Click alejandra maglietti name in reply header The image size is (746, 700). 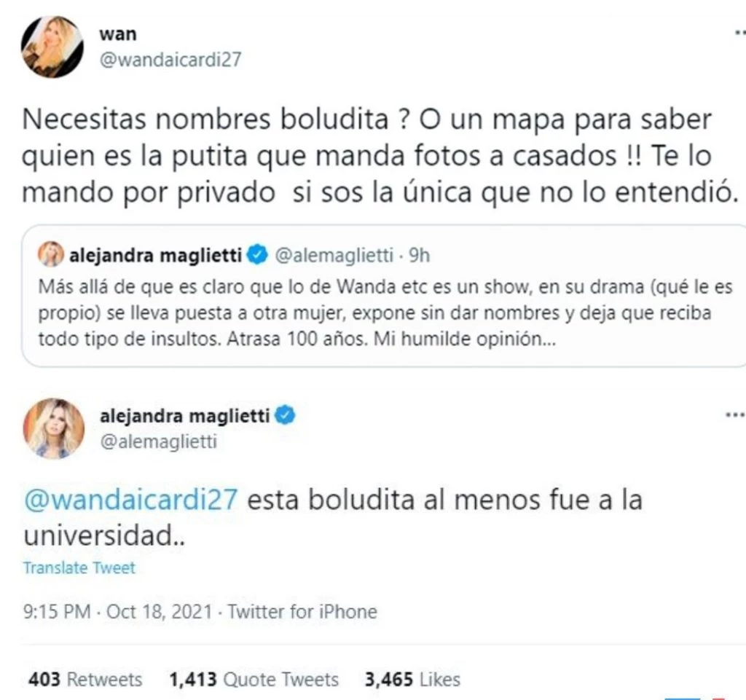click(184, 416)
